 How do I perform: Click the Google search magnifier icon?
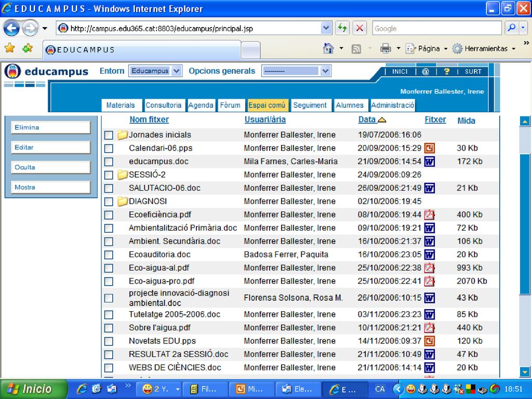(x=511, y=28)
